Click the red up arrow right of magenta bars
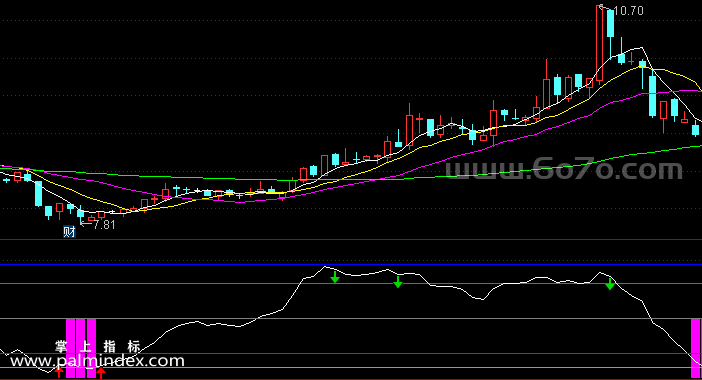This screenshot has width=702, height=380. click(x=101, y=372)
